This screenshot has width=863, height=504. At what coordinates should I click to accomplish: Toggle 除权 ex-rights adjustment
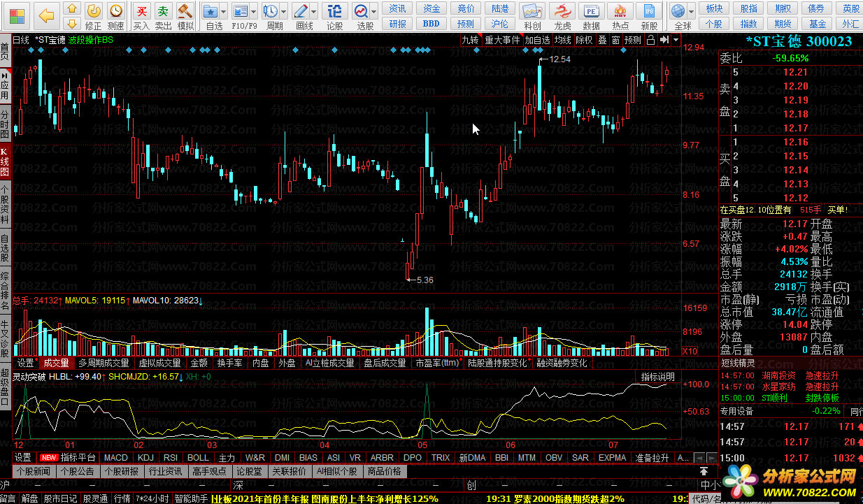(x=585, y=40)
